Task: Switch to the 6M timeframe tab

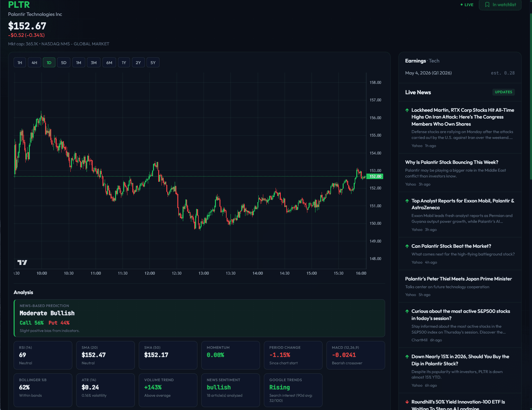Action: pyautogui.click(x=109, y=62)
